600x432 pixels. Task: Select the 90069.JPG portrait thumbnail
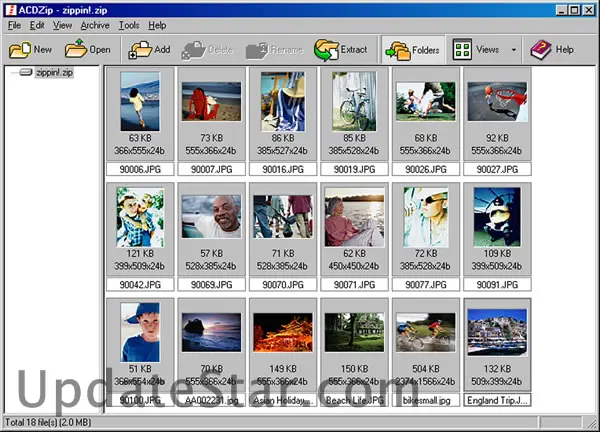211,217
